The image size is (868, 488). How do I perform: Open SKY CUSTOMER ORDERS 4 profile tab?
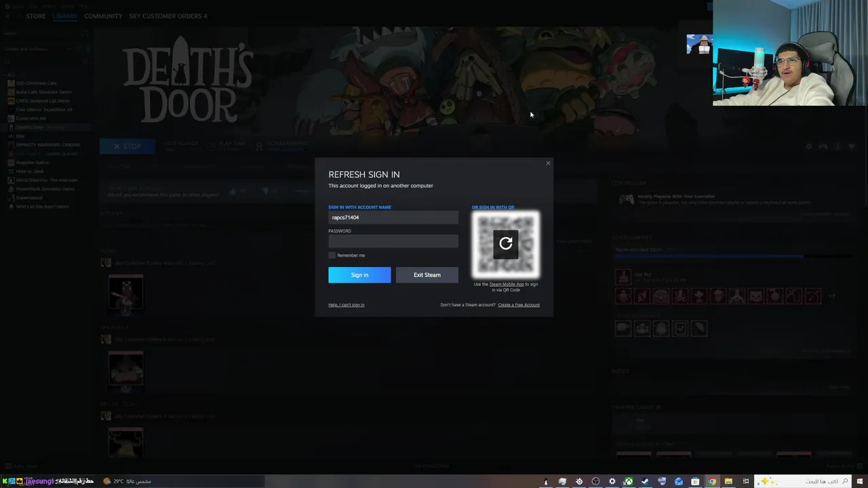(168, 16)
